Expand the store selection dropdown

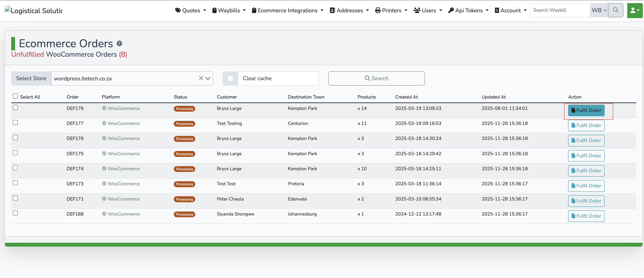pos(208,78)
